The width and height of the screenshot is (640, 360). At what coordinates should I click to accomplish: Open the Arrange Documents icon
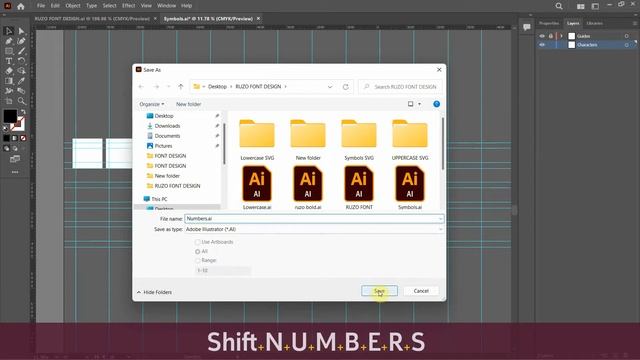(x=580, y=6)
